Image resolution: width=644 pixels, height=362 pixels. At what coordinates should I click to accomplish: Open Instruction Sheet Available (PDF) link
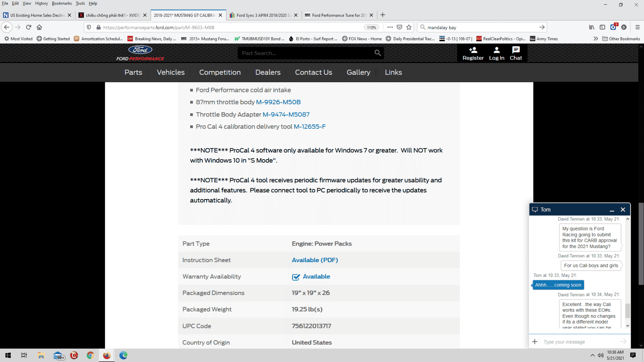click(x=315, y=260)
